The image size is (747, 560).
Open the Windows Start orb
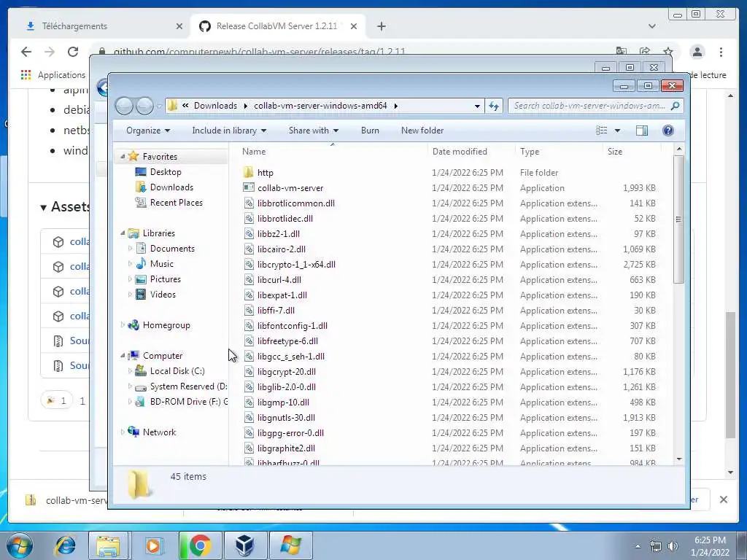pos(20,545)
